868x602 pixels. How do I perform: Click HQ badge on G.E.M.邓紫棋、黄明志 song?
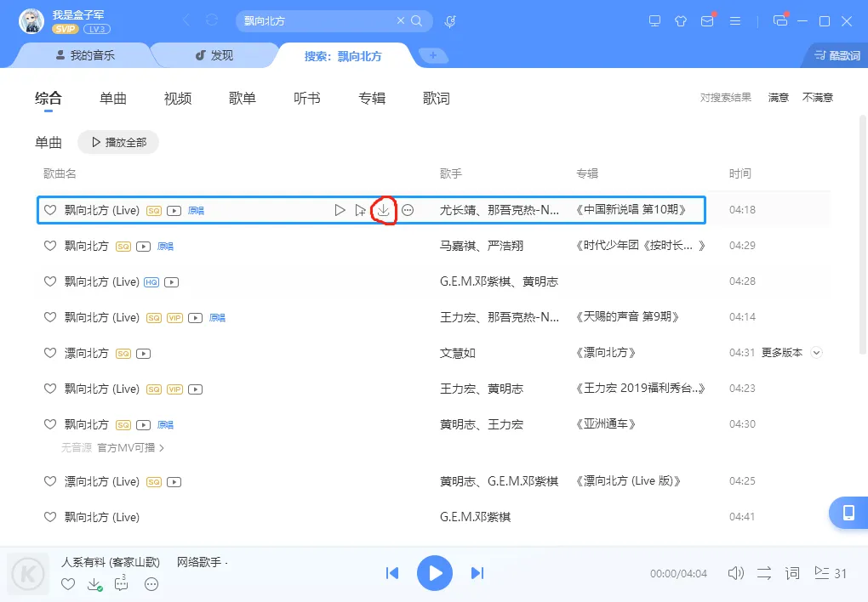[151, 282]
